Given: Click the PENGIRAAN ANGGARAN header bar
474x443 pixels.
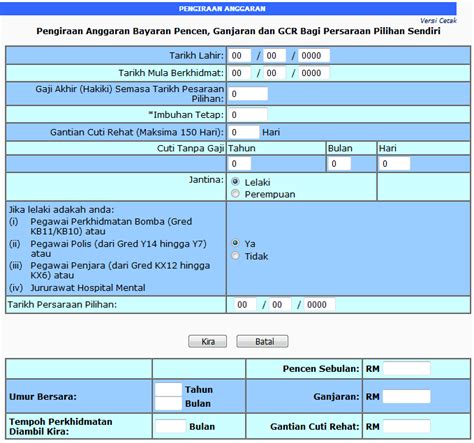Looking at the screenshot, I should pyautogui.click(x=228, y=9).
